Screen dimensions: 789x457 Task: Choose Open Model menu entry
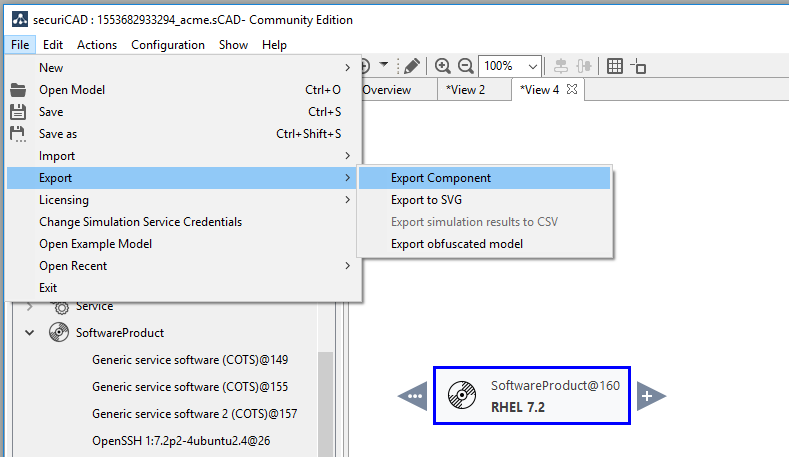pyautogui.click(x=183, y=90)
